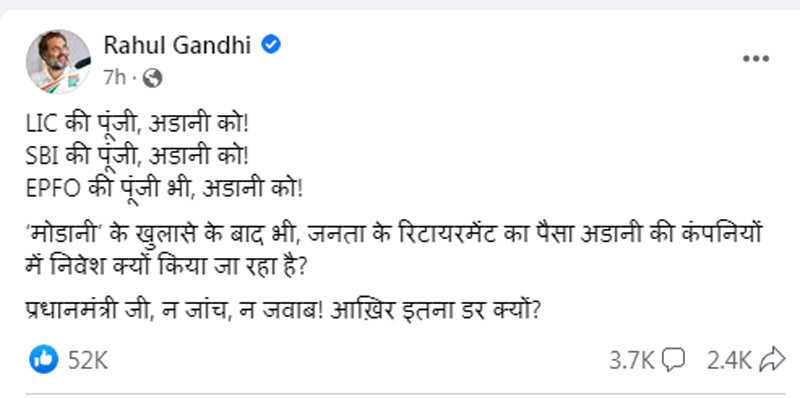The image size is (800, 398).
Task: Click the line 'में निवेश क्यों किया जा रहा है?'
Action: click(x=166, y=267)
